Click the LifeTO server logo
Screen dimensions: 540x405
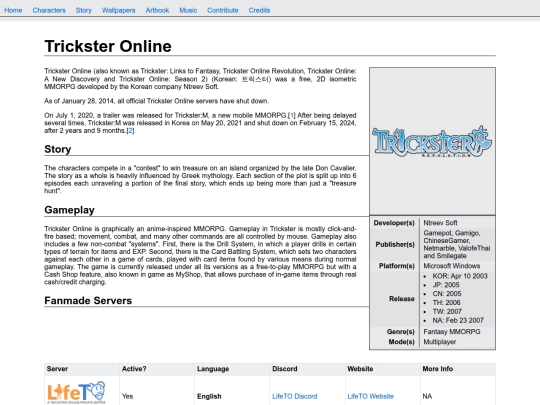[76, 393]
